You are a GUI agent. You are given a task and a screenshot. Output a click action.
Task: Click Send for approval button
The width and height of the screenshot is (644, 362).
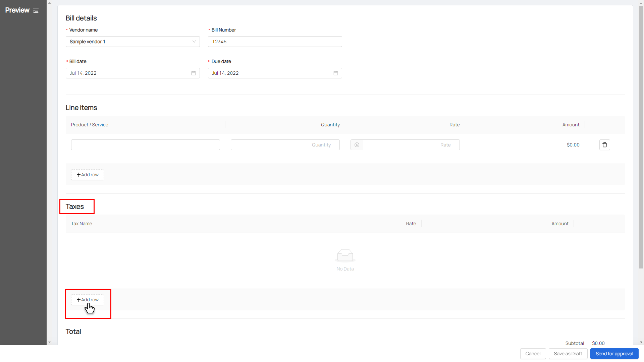click(614, 354)
